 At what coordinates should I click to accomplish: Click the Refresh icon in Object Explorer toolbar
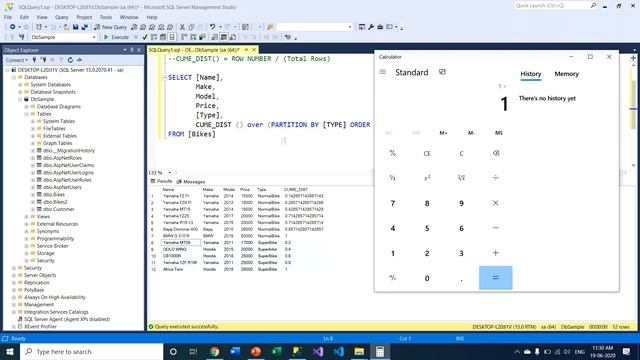point(70,60)
